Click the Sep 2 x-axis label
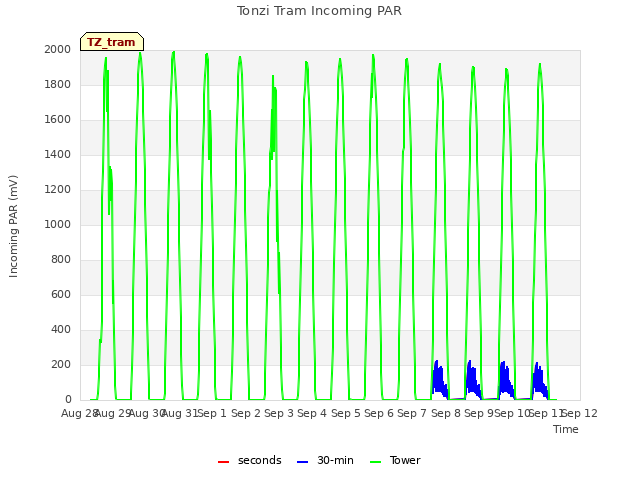The height and width of the screenshot is (480, 640). [246, 413]
